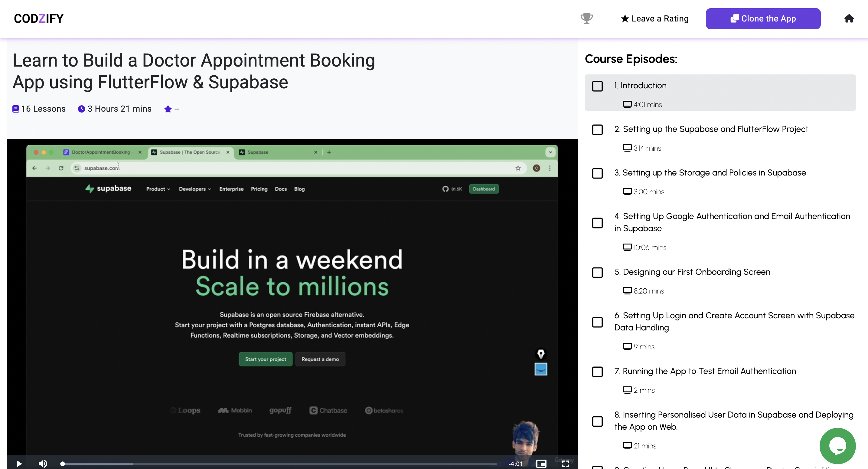Check the Login and Create Account episode
The height and width of the screenshot is (469, 868).
597,322
